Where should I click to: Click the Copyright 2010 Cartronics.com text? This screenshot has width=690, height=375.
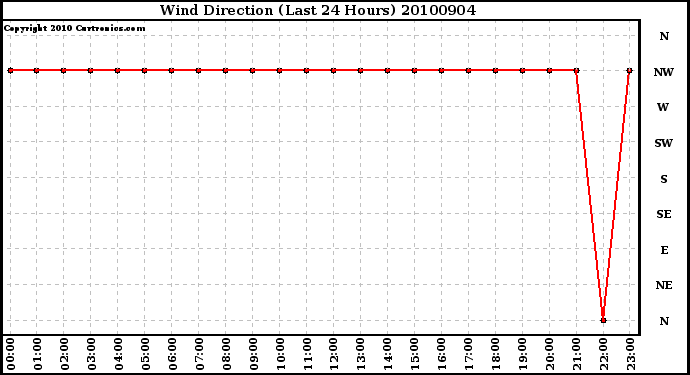[74, 28]
